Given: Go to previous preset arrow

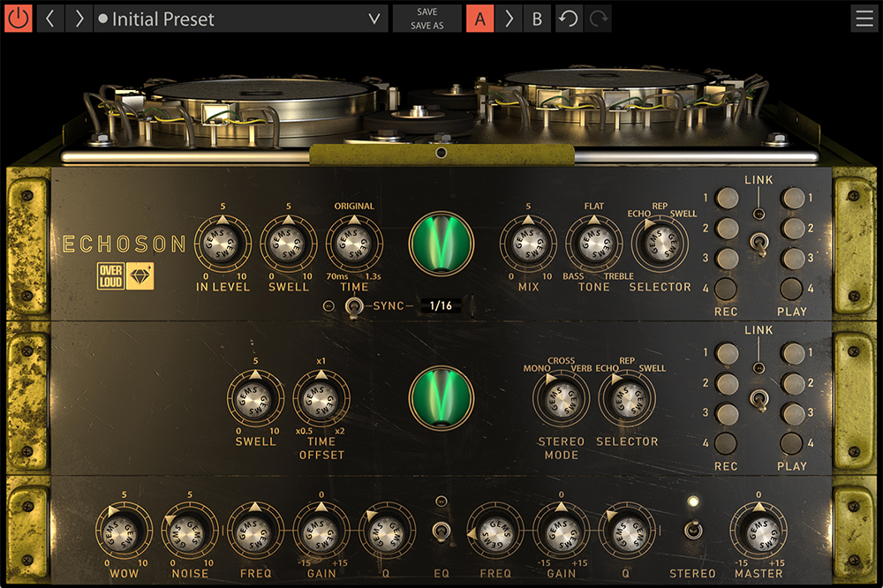Looking at the screenshot, I should (x=50, y=19).
